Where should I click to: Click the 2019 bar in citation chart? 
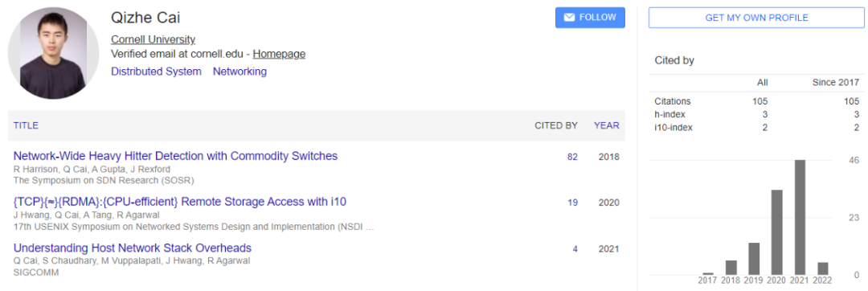tap(754, 259)
